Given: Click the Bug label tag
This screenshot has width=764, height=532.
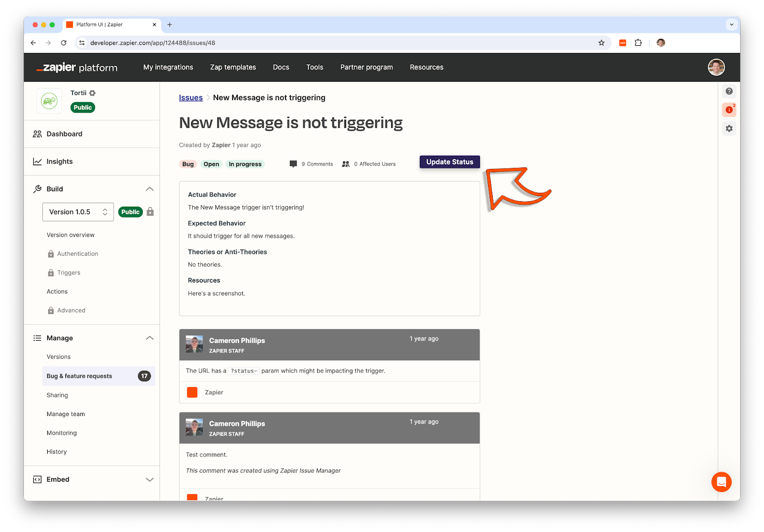Looking at the screenshot, I should 188,164.
